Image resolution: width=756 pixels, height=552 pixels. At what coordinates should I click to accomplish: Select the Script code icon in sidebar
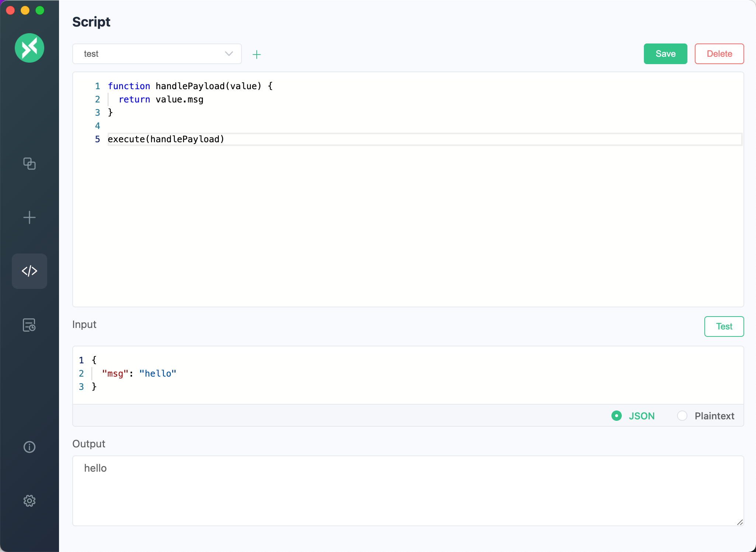(30, 271)
